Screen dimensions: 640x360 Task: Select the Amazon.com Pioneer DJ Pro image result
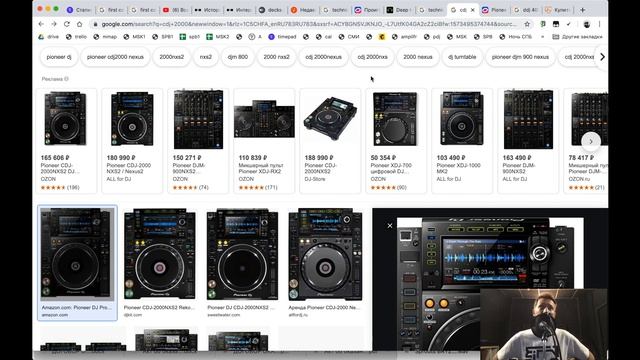pos(77,262)
